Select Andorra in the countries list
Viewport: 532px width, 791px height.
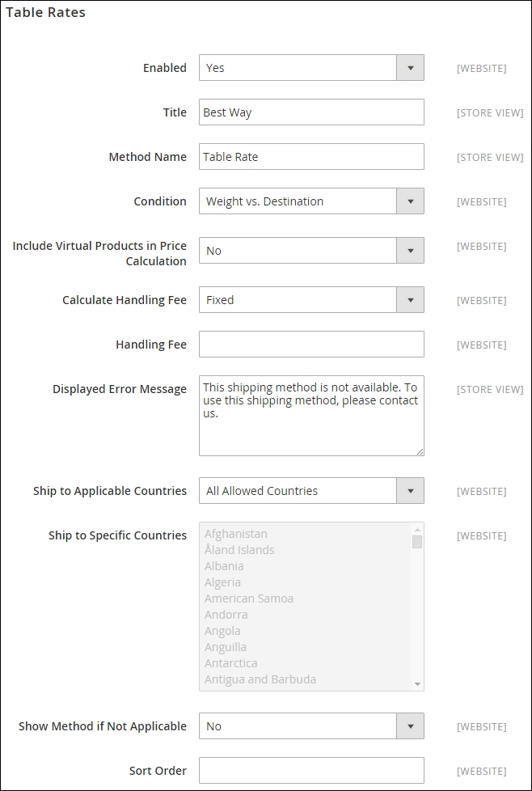tap(226, 615)
